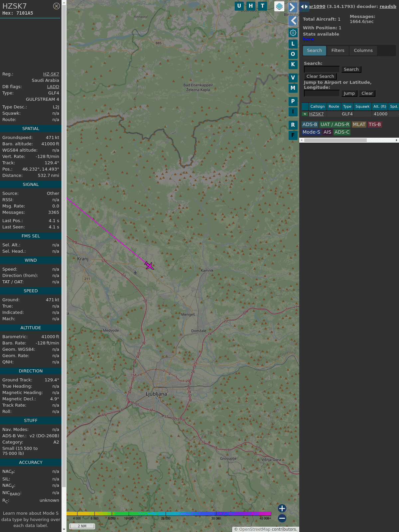Open the HZ-SK7 registration link
Viewport: 399px width, 532px height.
click(51, 74)
